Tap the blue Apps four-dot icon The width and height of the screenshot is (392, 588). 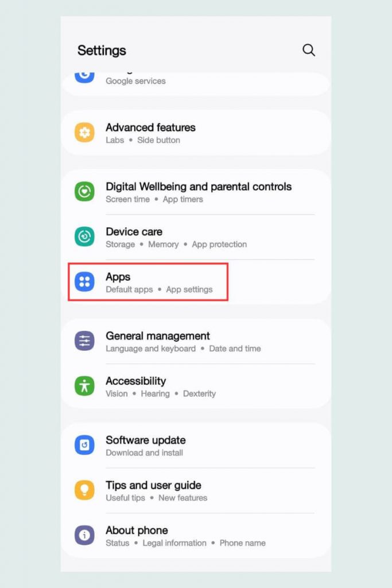click(84, 281)
